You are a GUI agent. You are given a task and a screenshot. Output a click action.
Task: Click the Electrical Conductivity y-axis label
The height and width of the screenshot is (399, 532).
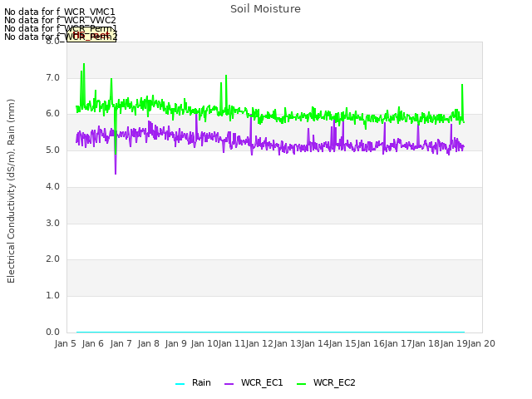[x=11, y=191]
